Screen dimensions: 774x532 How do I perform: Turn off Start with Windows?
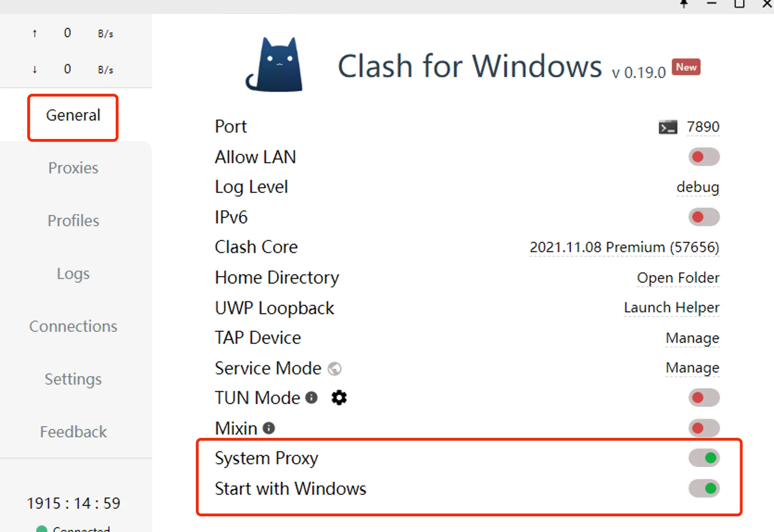tap(704, 488)
